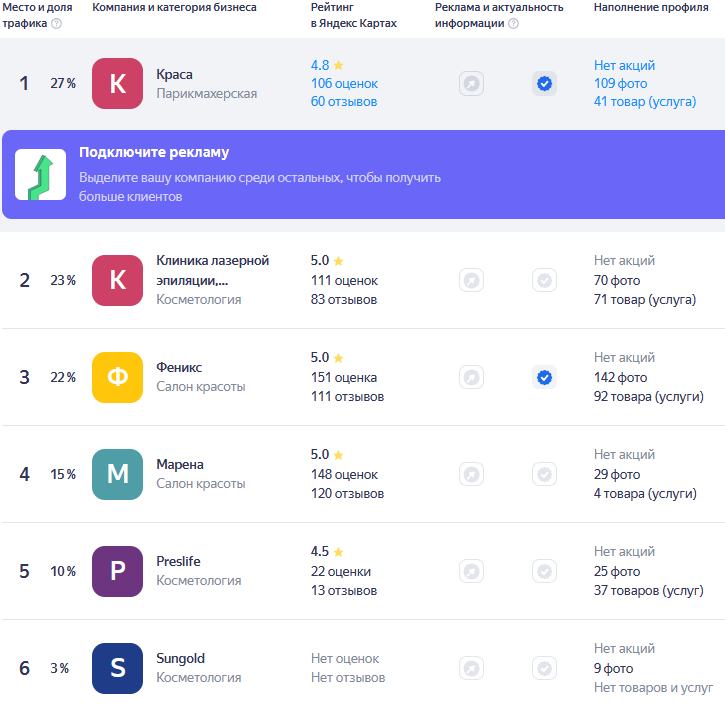The width and height of the screenshot is (725, 715).
Task: Click the 'Рейтинг в Яндекс Картах' column header
Action: [353, 15]
